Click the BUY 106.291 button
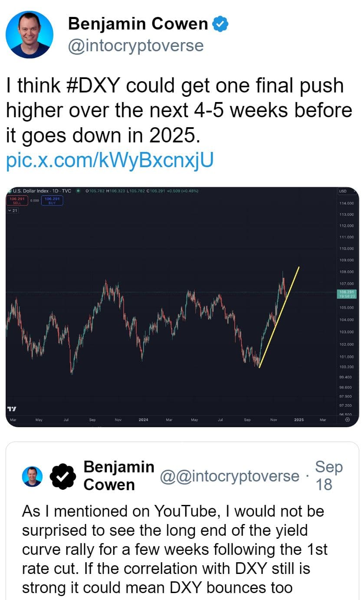364x600 pixels. point(52,200)
